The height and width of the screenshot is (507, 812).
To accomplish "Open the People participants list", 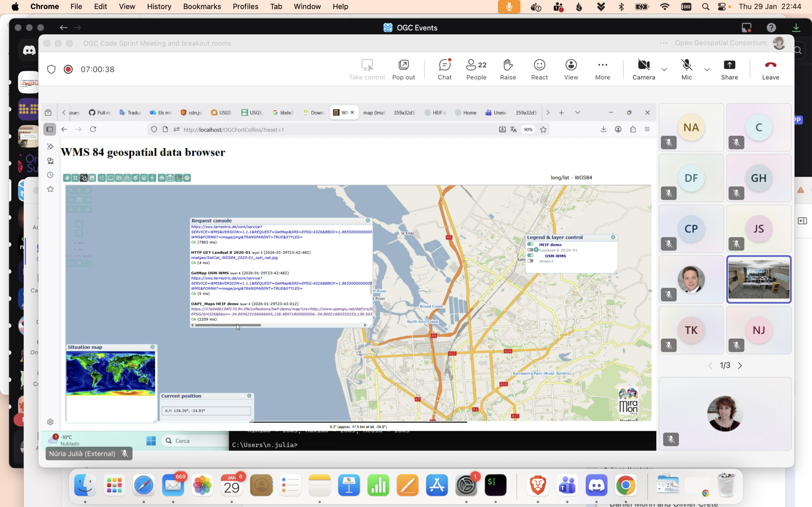I will 476,69.
